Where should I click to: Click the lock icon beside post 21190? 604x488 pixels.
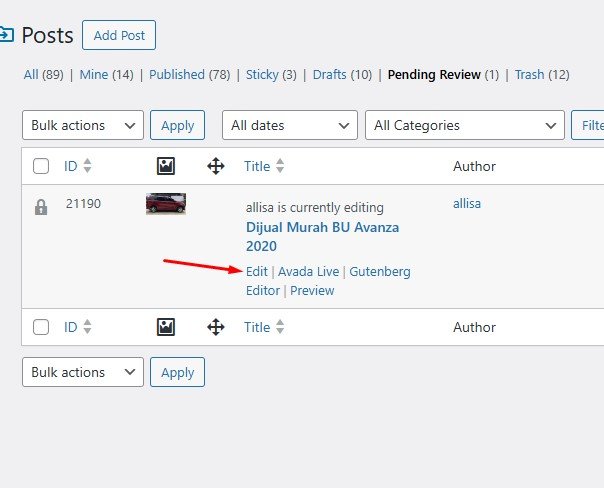coord(41,208)
